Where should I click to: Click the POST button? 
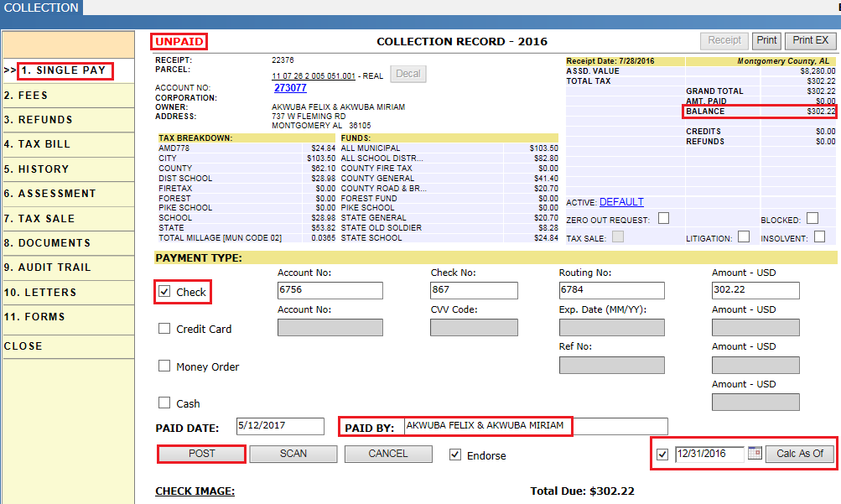[202, 454]
